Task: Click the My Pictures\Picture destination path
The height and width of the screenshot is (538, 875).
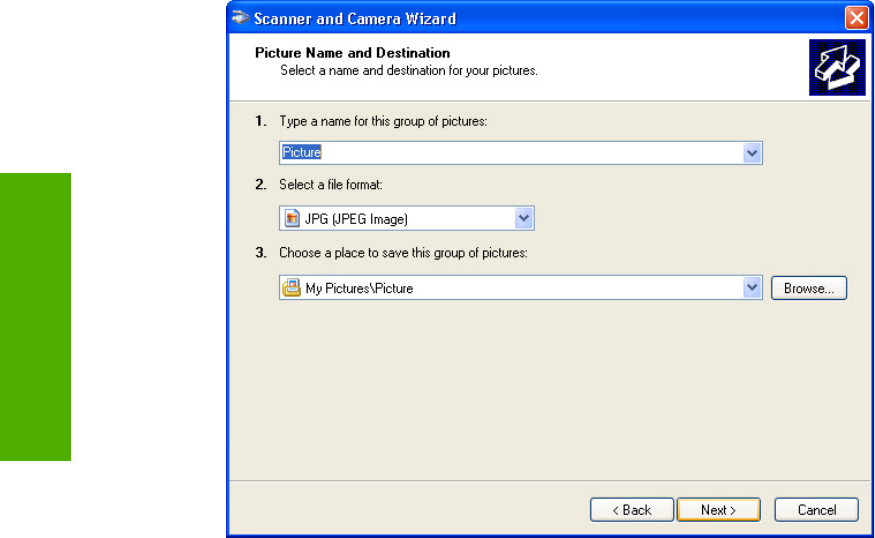Action: click(x=359, y=288)
